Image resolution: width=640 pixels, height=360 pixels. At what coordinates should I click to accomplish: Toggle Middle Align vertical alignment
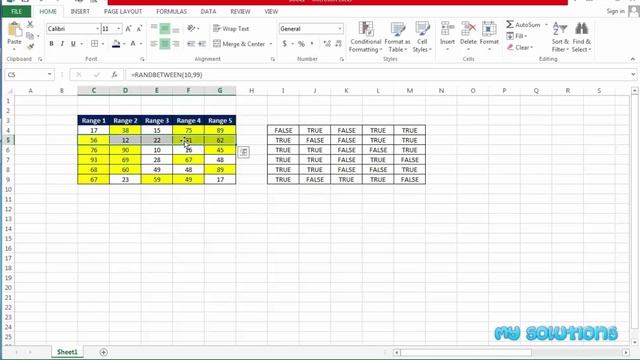click(x=165, y=29)
